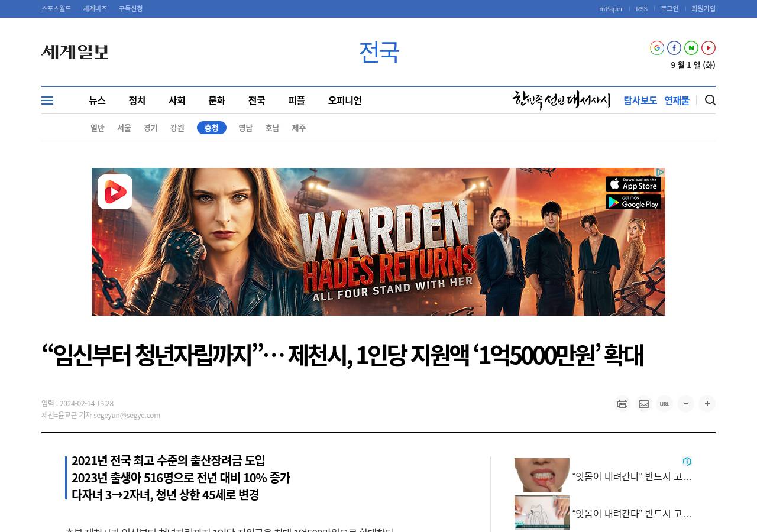Select the 경기 region tab

(x=151, y=128)
